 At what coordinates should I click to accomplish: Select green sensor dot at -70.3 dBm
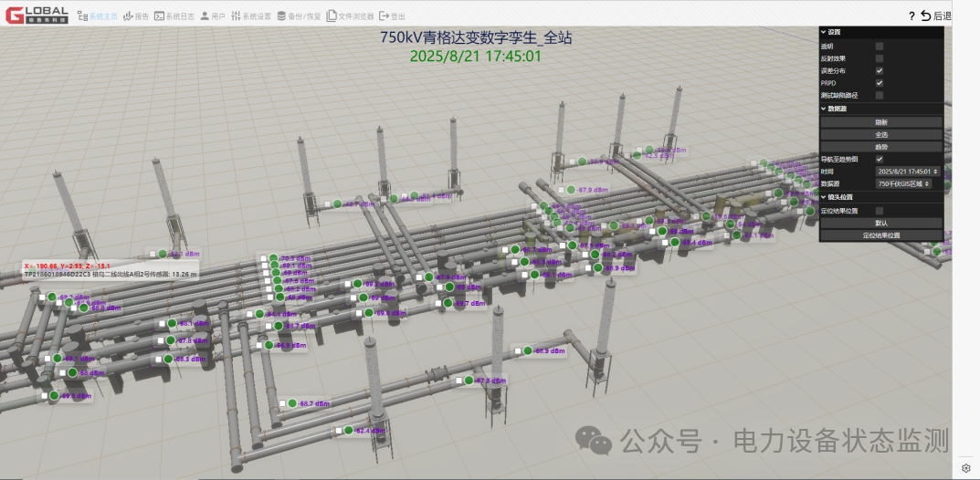click(273, 257)
